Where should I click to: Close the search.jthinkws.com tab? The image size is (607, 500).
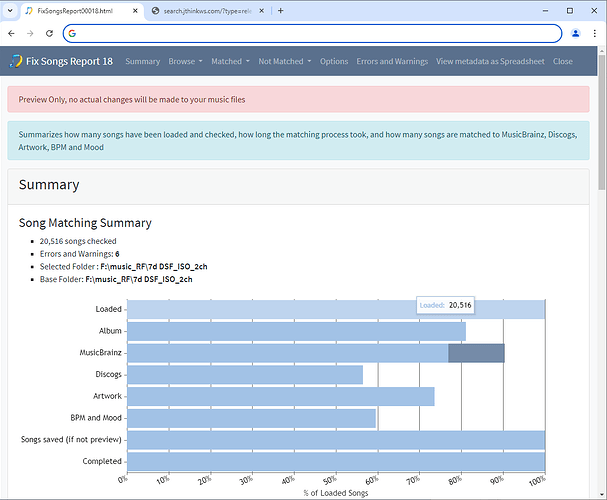[262, 11]
